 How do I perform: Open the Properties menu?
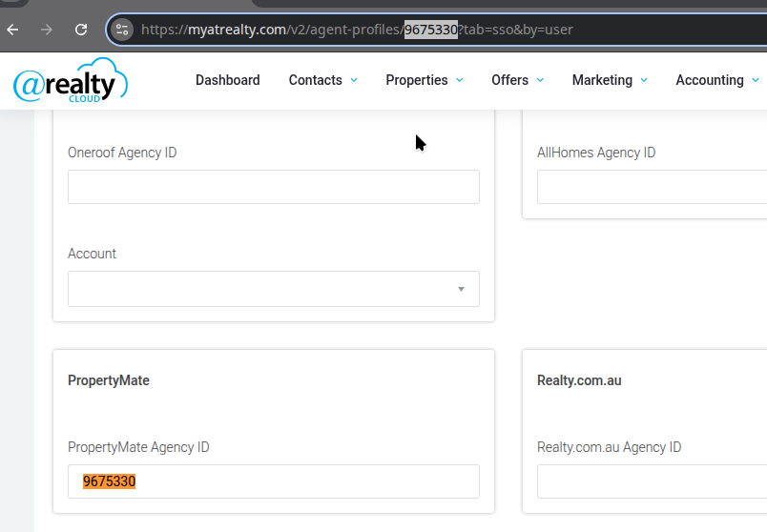point(417,80)
